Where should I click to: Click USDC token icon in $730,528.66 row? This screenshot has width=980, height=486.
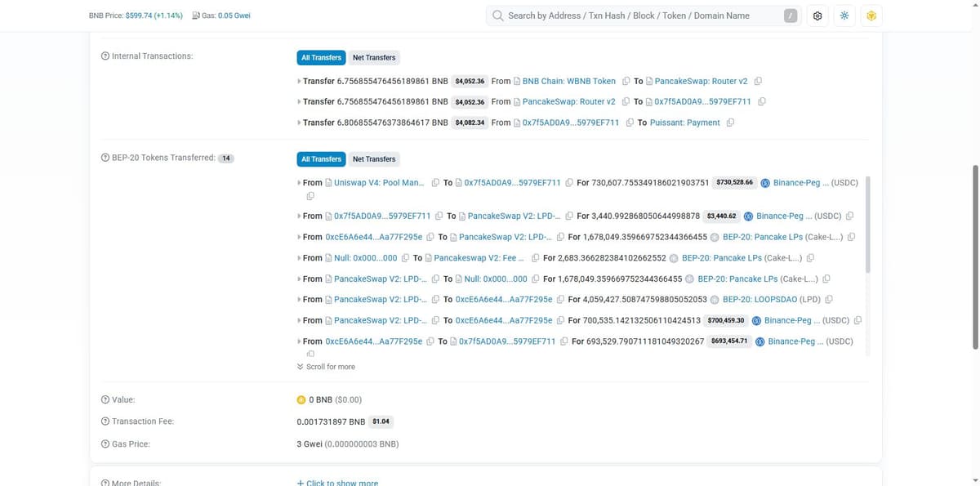tap(765, 183)
